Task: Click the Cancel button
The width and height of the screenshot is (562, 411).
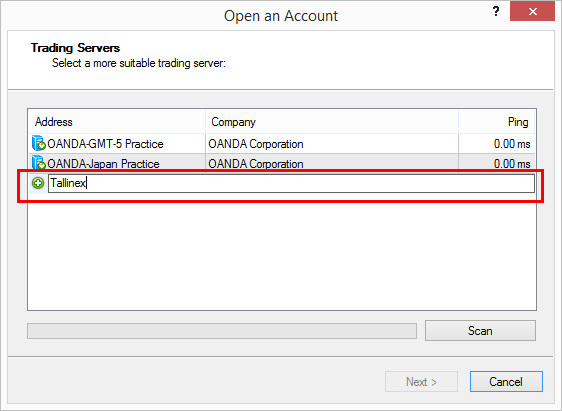Action: pyautogui.click(x=506, y=382)
